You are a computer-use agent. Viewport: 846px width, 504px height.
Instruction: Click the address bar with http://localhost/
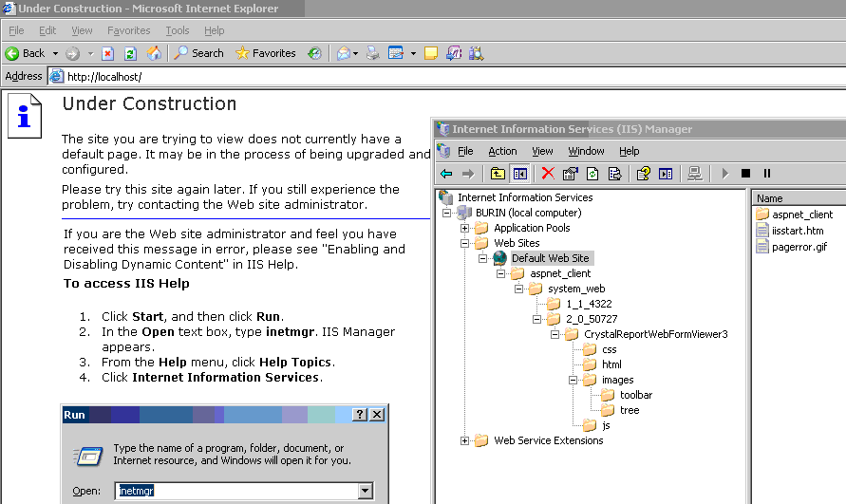point(448,77)
